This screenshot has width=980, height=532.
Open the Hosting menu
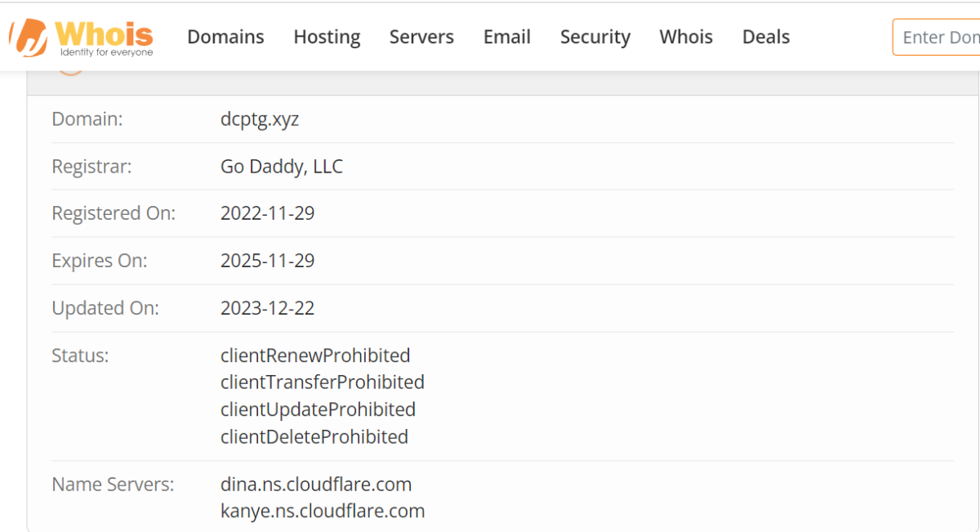click(x=327, y=37)
